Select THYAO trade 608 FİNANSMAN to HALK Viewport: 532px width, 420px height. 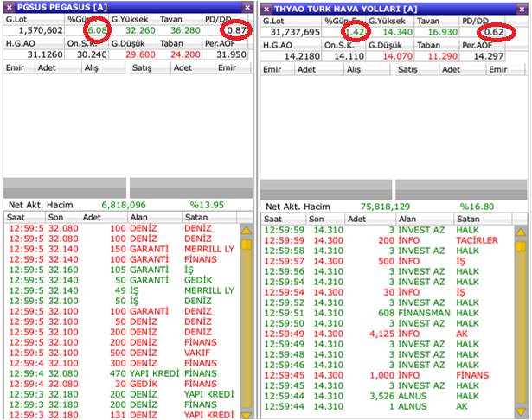388,313
